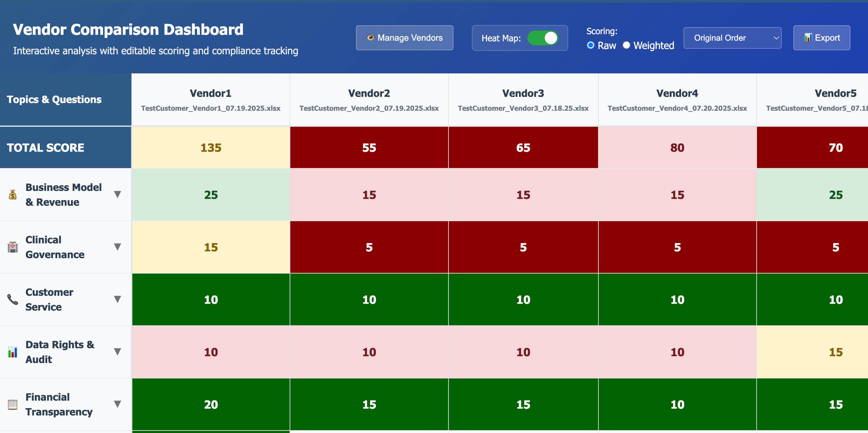Click the chart icon on Export button
868x433 pixels.
click(808, 38)
